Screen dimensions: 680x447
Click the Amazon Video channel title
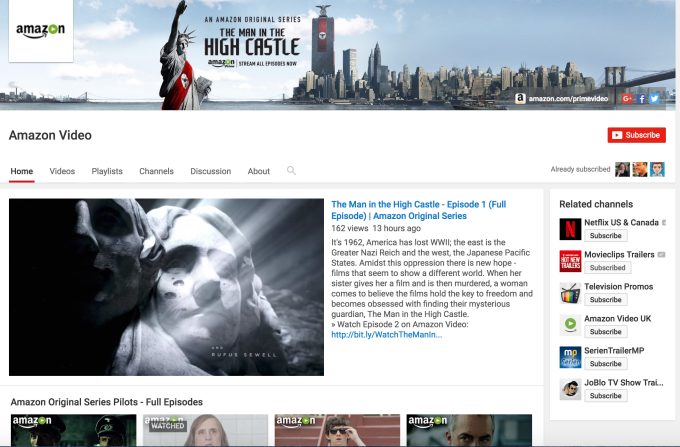coord(50,135)
